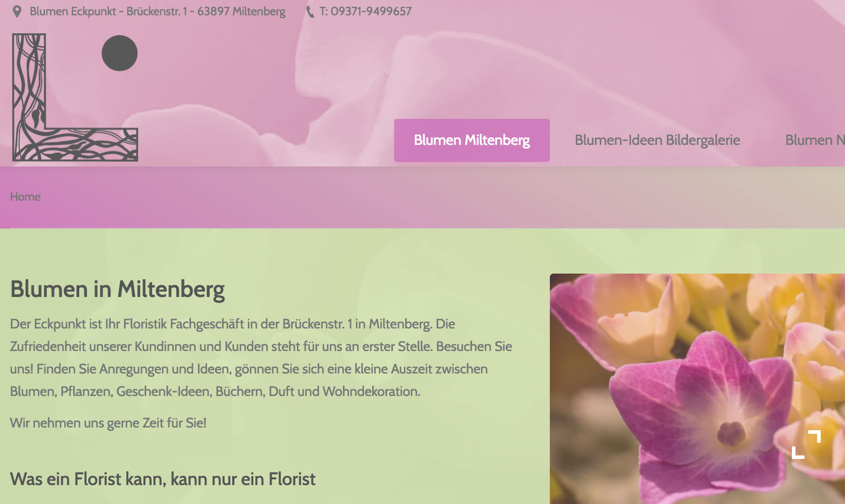Open the L-shaped ornamental Eckpunkt logo
The width and height of the screenshot is (845, 504).
75,97
